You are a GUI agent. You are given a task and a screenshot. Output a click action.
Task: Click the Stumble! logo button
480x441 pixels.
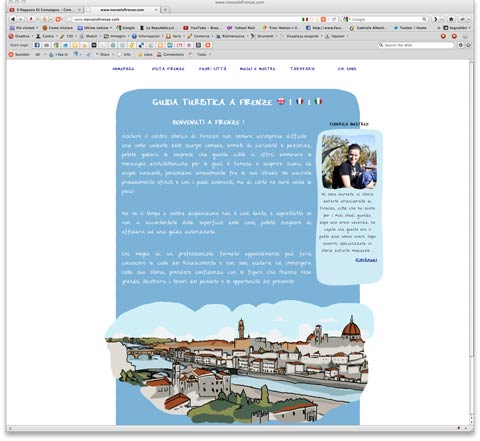[x=19, y=54]
